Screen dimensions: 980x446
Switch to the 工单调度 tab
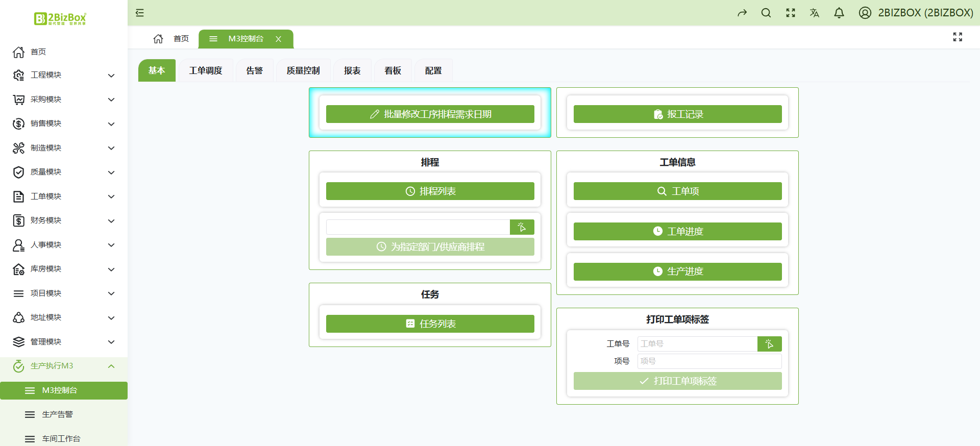(x=206, y=70)
